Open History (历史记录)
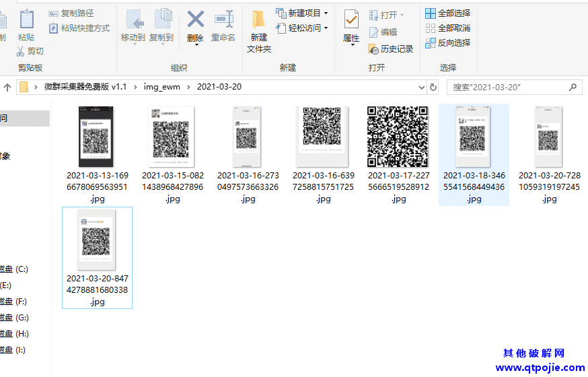Viewport: 588px width, 377px height. coord(391,49)
